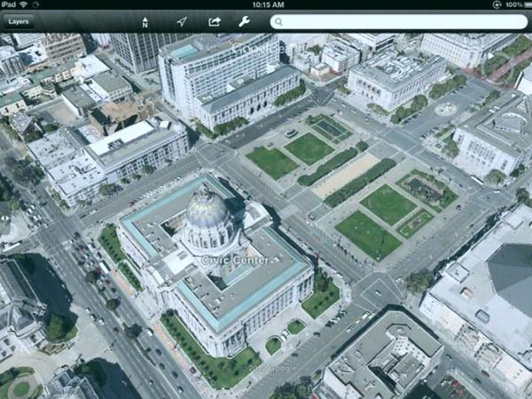This screenshot has width=532, height=399.
Task: Focus the search input field
Action: point(399,21)
